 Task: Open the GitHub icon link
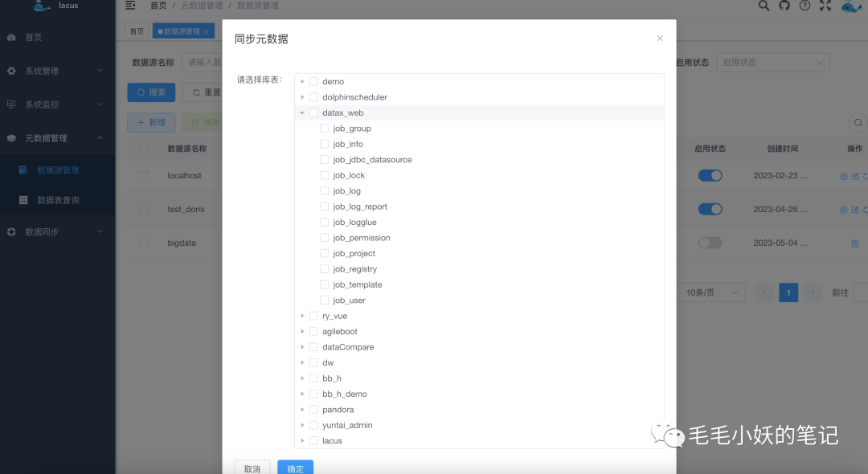click(784, 6)
